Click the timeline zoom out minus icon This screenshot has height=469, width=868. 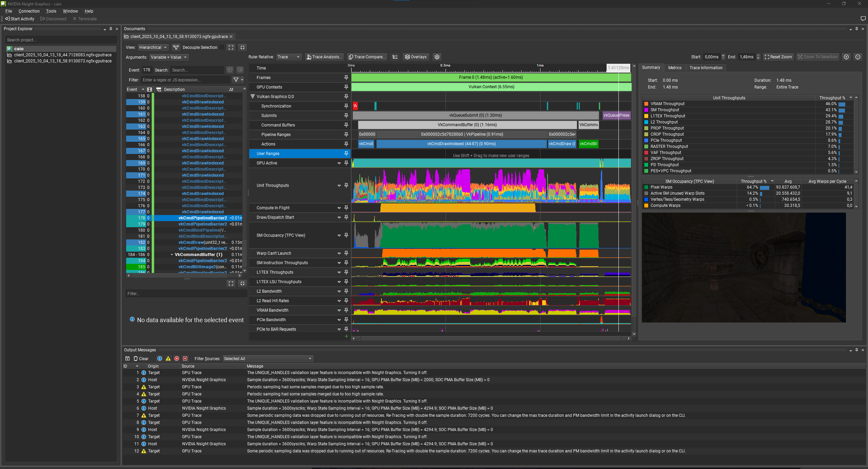[x=858, y=57]
